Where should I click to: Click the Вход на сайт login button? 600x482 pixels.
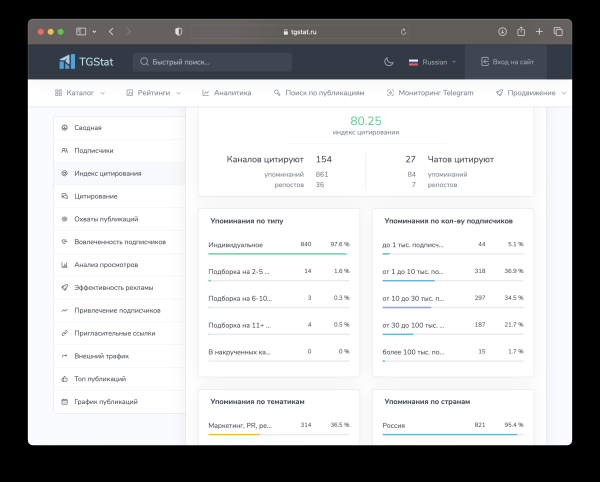coord(507,62)
